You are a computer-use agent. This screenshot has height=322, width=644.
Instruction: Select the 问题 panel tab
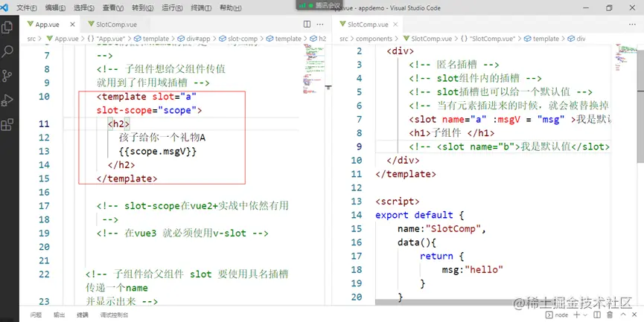point(36,315)
